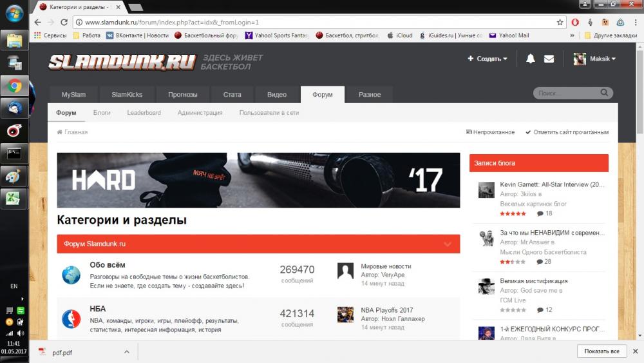
Task: Bookmark page with star icon
Action: tap(560, 22)
